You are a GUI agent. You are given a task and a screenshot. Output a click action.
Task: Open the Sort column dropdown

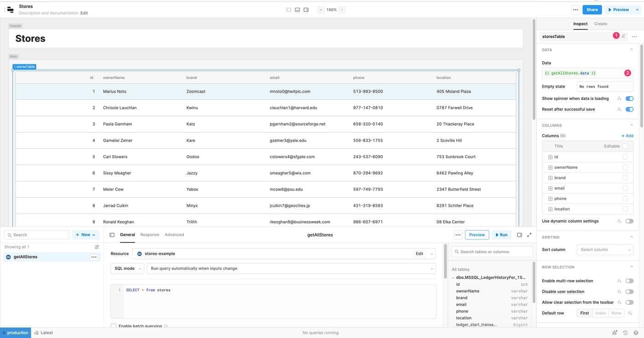coord(605,250)
